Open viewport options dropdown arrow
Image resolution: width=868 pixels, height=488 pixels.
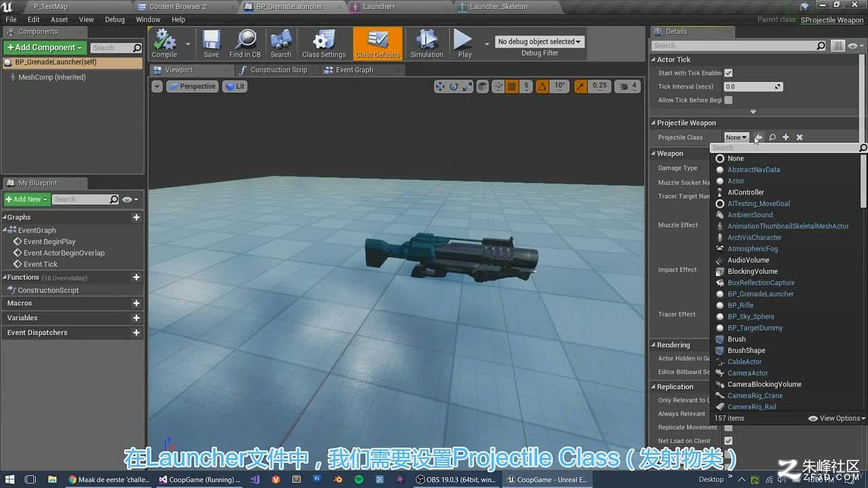(x=157, y=86)
